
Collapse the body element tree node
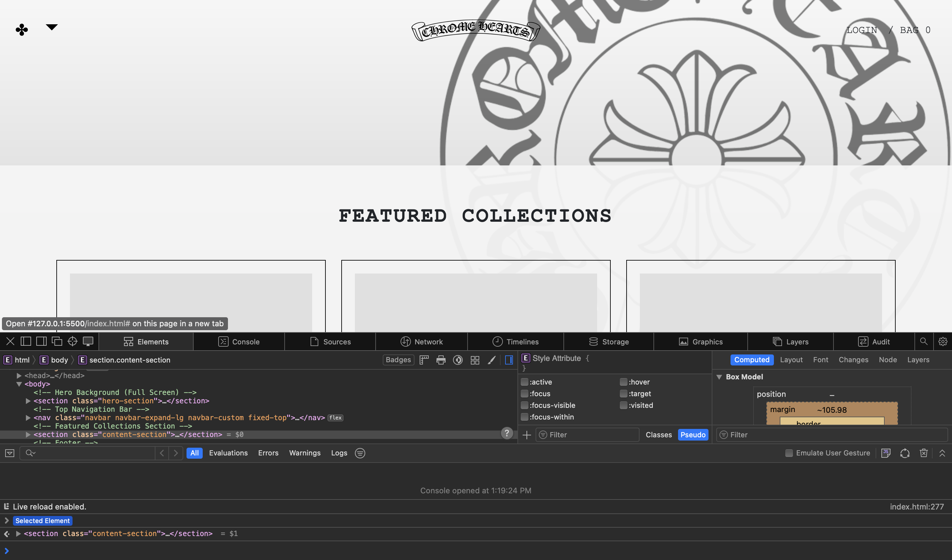click(x=19, y=384)
